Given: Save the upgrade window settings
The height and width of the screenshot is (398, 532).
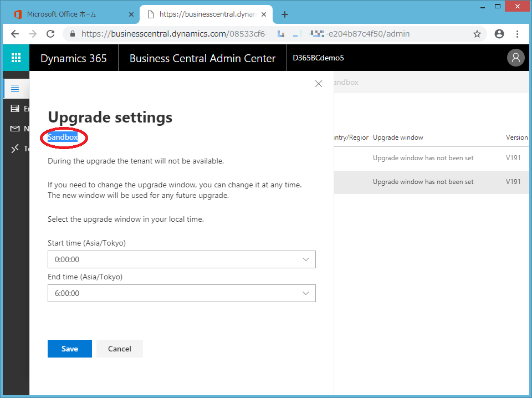Looking at the screenshot, I should (70, 349).
